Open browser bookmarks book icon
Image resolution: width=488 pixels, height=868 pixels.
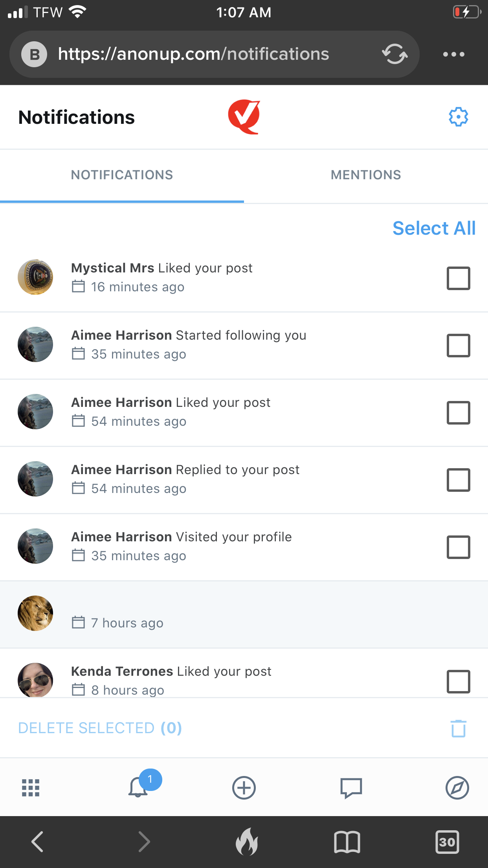click(347, 842)
